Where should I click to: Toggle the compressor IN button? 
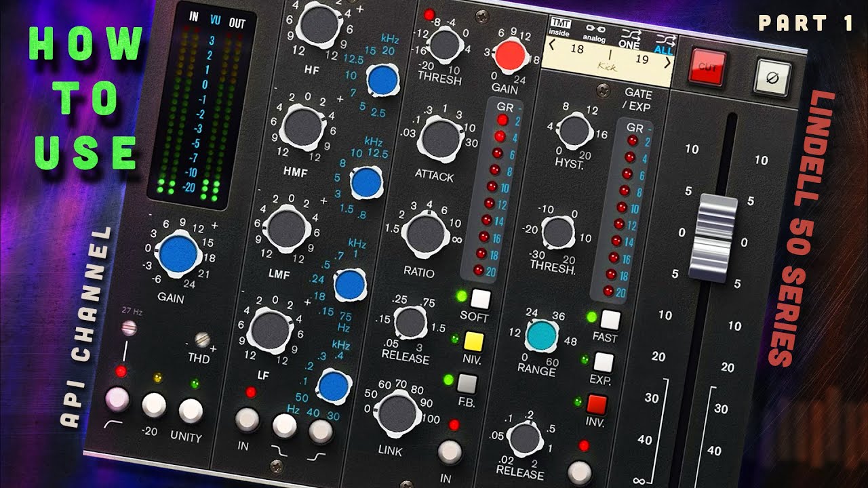(449, 451)
